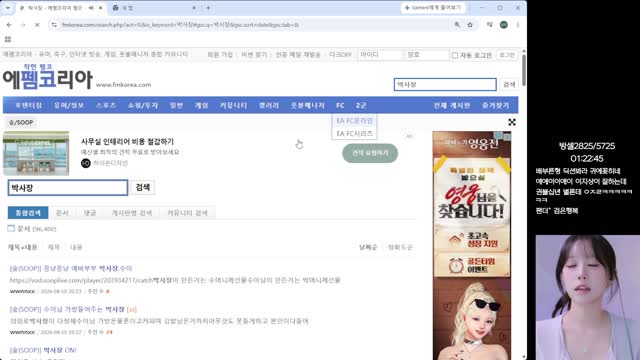Sort results by 정확도순

[400, 247]
